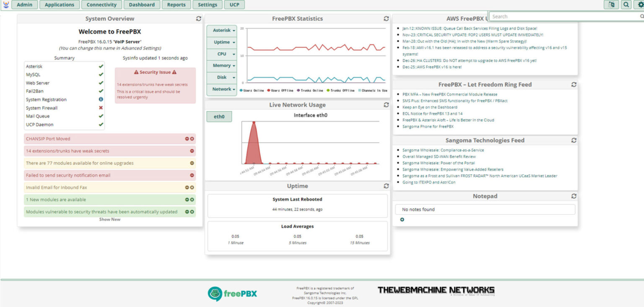Refresh the System Overview panel

[x=198, y=18]
